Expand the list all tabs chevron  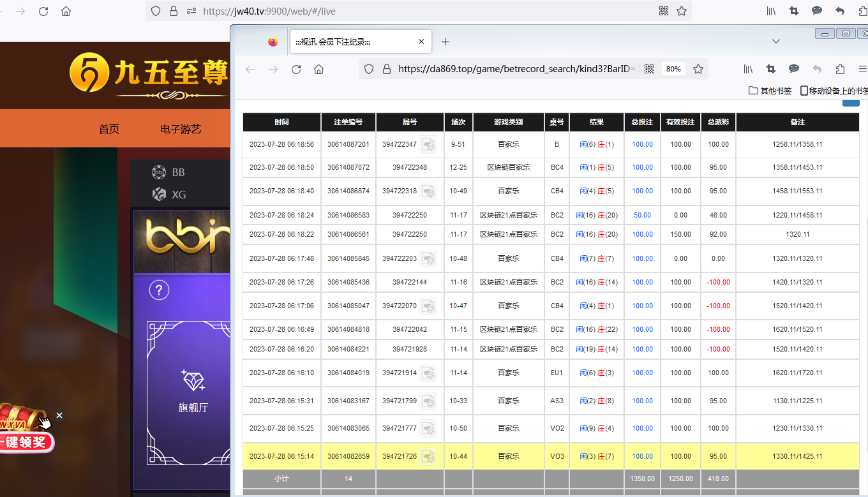[x=776, y=41]
